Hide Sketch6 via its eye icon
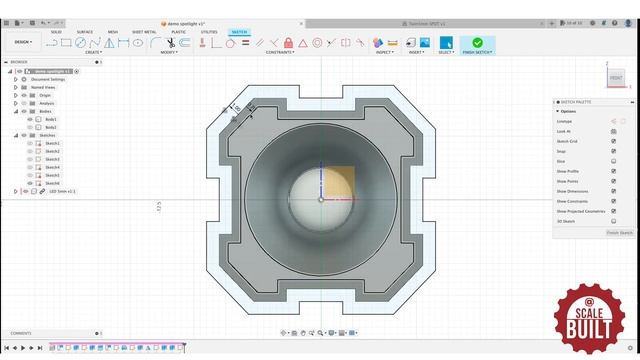The image size is (640, 360). (30, 183)
